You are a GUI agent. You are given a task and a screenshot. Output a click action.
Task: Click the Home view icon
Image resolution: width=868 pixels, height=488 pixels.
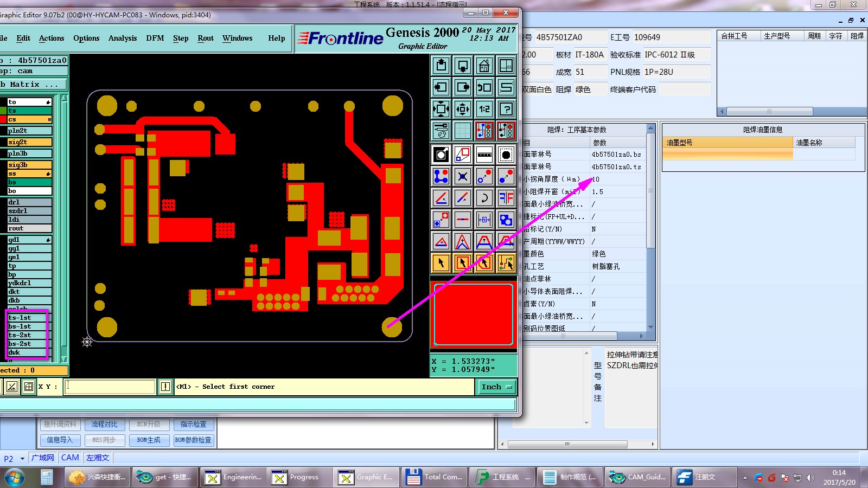484,66
